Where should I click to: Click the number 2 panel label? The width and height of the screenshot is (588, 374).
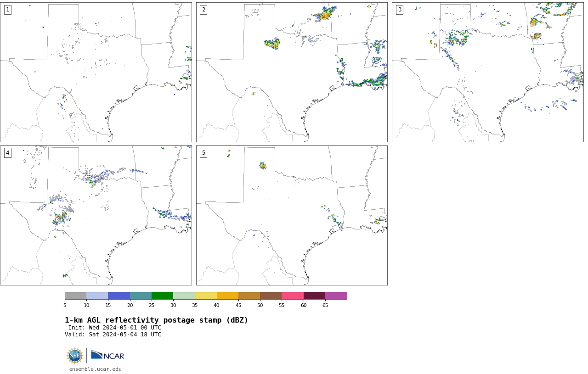[x=204, y=10]
